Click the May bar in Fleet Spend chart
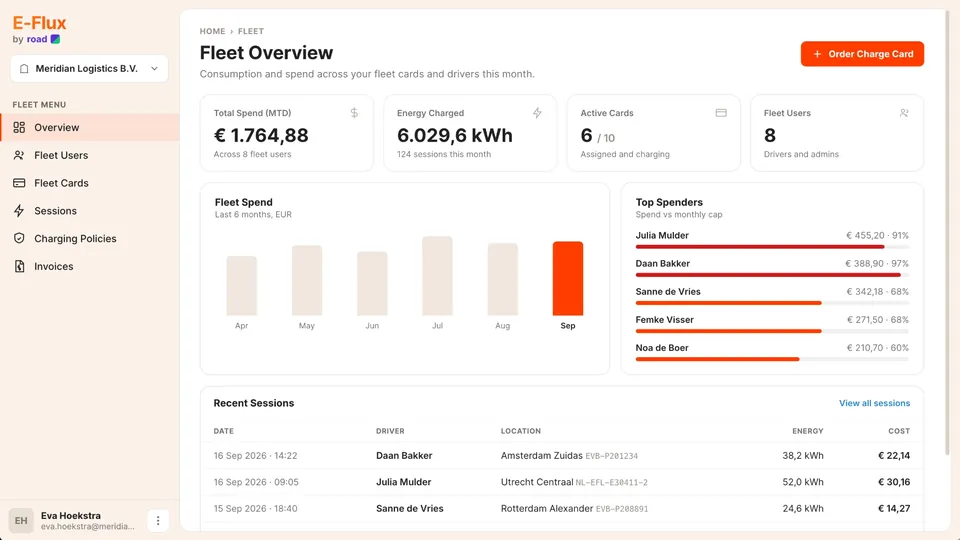The height and width of the screenshot is (540, 960). click(x=307, y=280)
